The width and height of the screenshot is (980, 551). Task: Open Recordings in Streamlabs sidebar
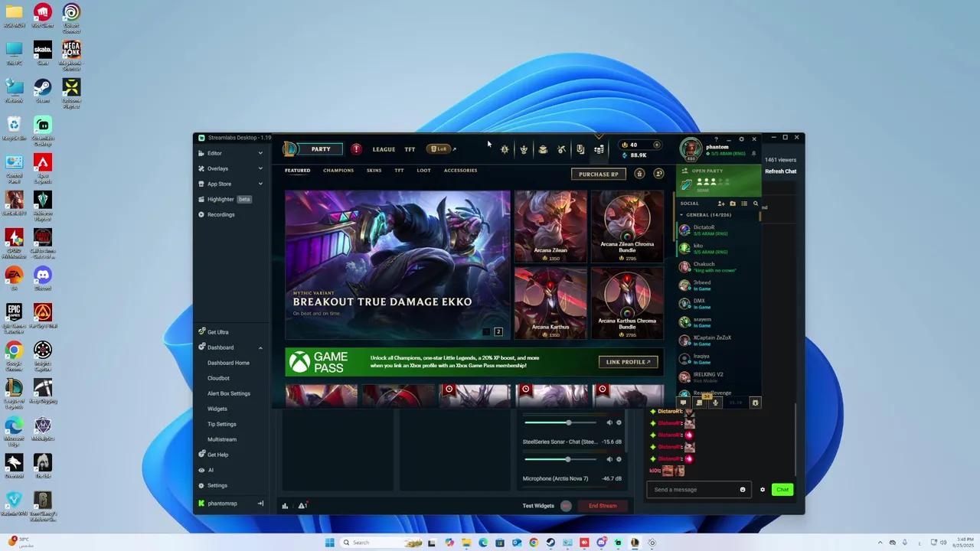pos(221,214)
